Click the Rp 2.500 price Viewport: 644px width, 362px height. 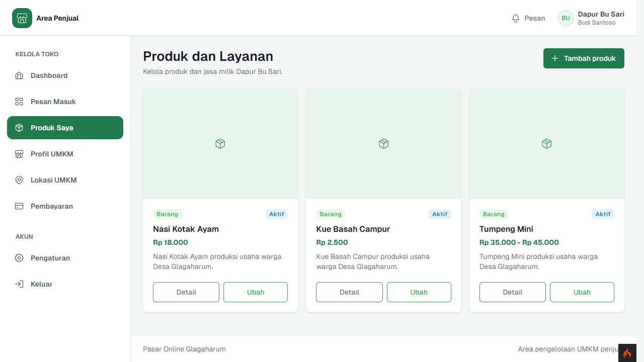(332, 242)
